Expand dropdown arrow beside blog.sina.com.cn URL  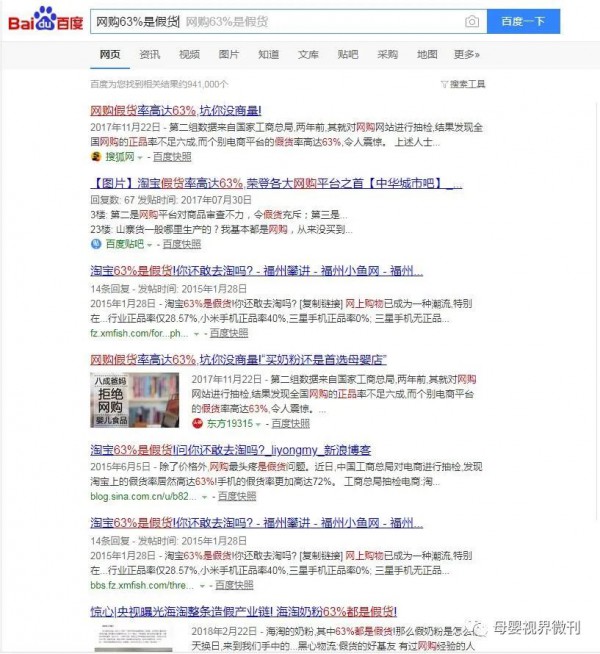click(x=204, y=497)
